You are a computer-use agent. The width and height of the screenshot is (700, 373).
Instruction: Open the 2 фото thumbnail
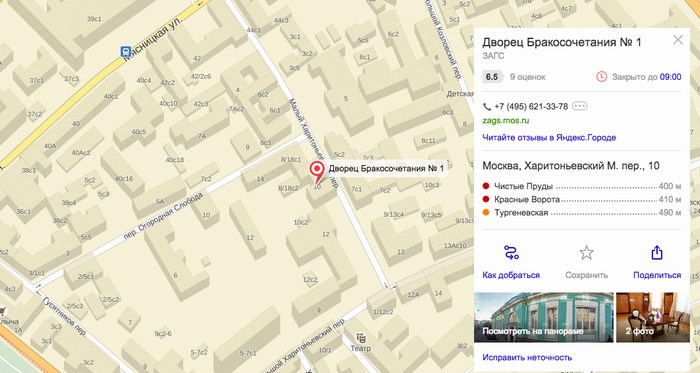[x=653, y=317]
